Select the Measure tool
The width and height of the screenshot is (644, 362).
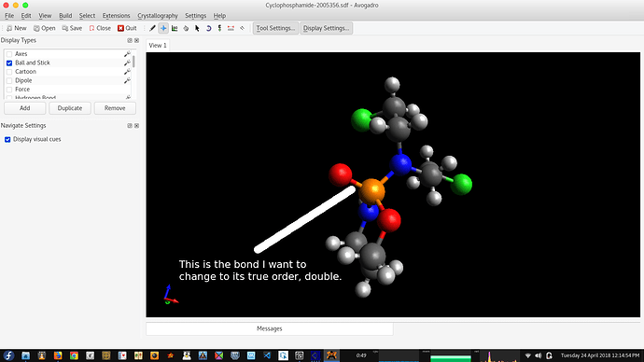(231, 28)
